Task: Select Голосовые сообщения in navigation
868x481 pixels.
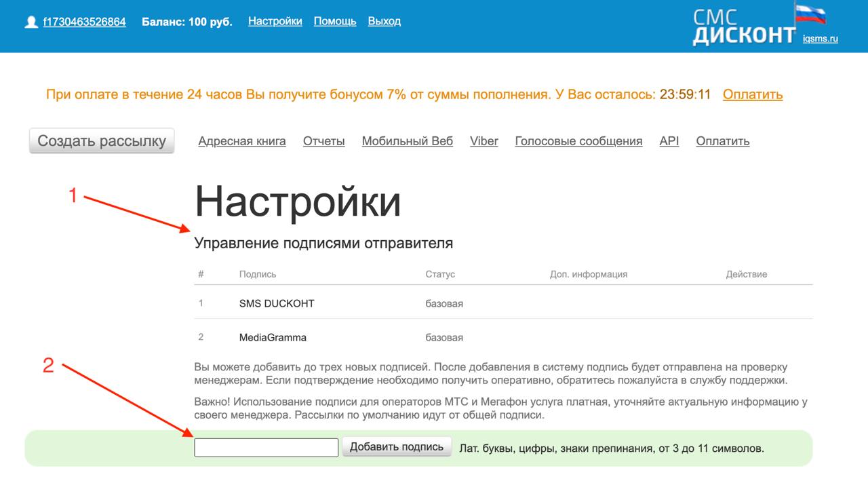Action: click(578, 141)
